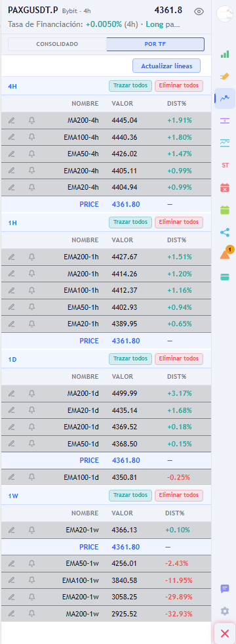The width and height of the screenshot is (236, 644).
Task: Click pencil icon for EMA100-1h
Action: [12, 290]
